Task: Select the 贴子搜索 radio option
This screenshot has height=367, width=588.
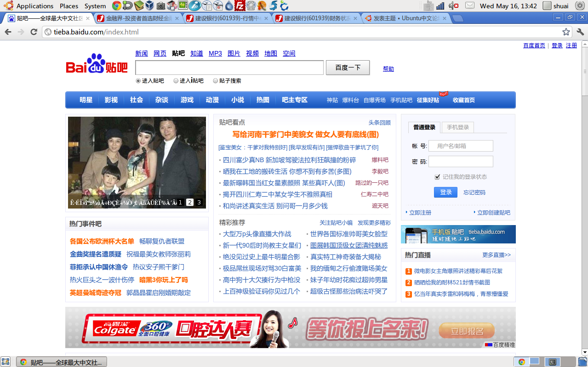Action: [x=216, y=81]
